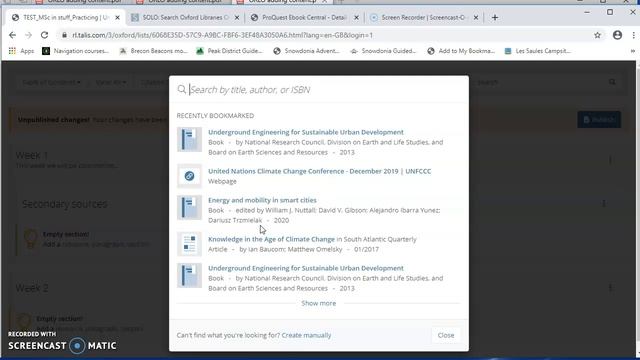Click the browser forward arrow

click(28, 35)
